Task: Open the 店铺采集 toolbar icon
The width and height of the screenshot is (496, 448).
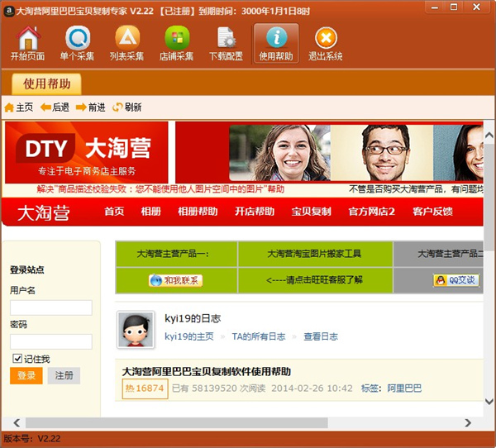Action: pos(177,43)
